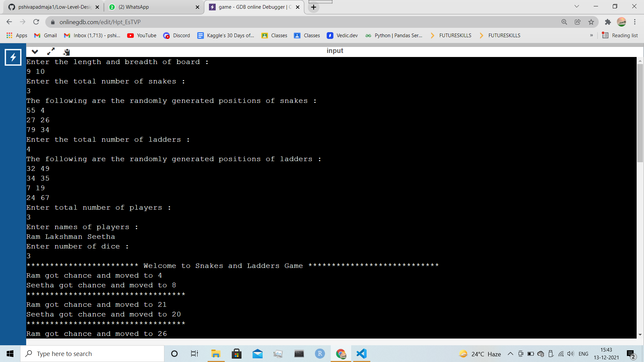
Task: Click the copy-to-clipboard console icon
Action: [66, 52]
